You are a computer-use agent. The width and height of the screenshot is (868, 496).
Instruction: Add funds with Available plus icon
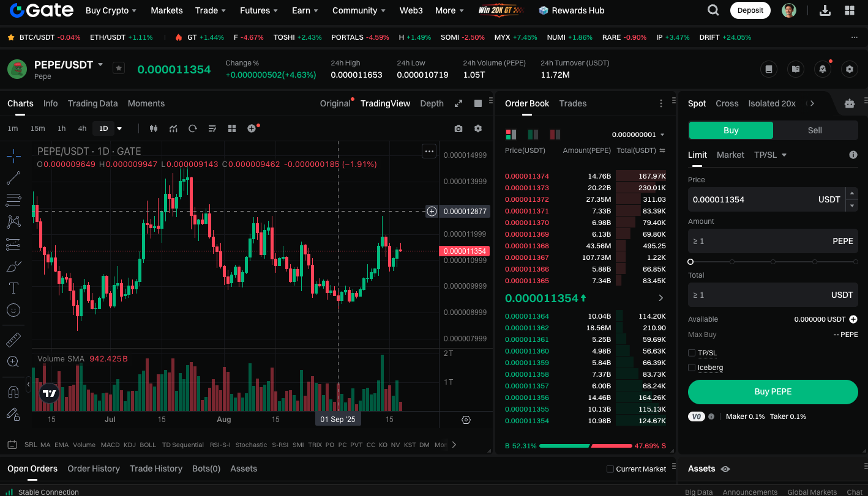click(x=853, y=319)
